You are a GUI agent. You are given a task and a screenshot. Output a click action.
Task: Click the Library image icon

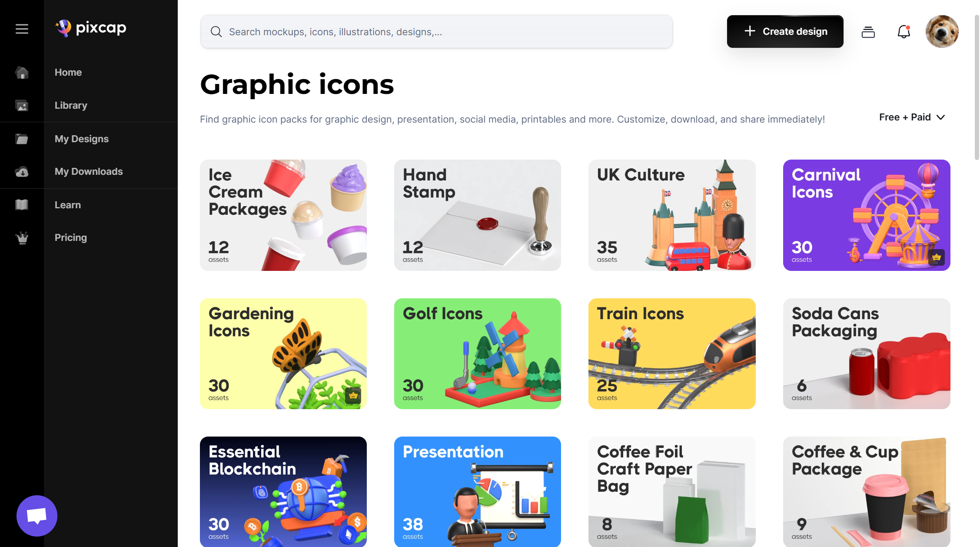click(x=22, y=105)
